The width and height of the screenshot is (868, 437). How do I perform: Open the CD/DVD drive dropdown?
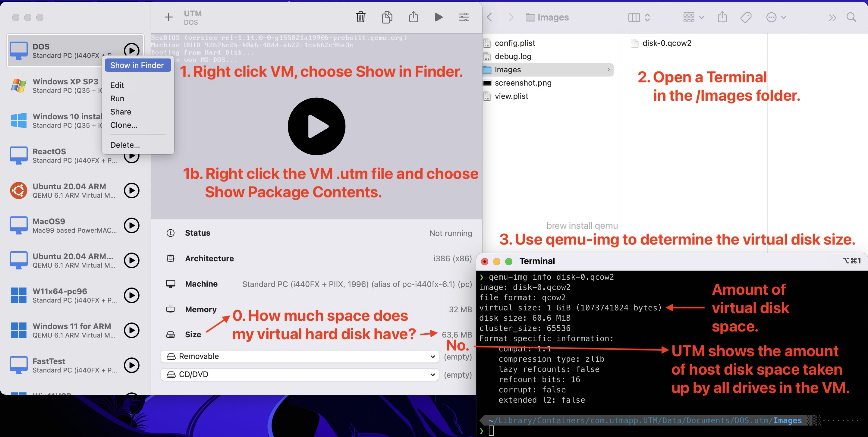300,375
